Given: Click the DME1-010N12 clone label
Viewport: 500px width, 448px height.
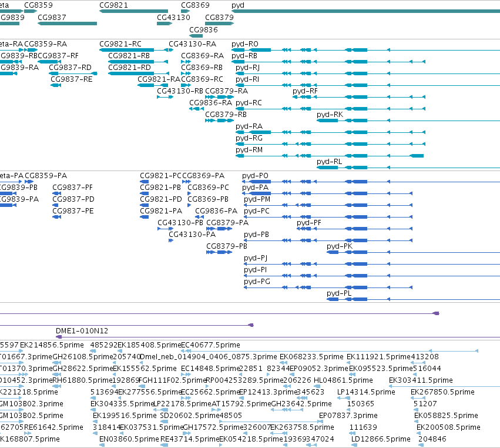Looking at the screenshot, I should pyautogui.click(x=82, y=330).
